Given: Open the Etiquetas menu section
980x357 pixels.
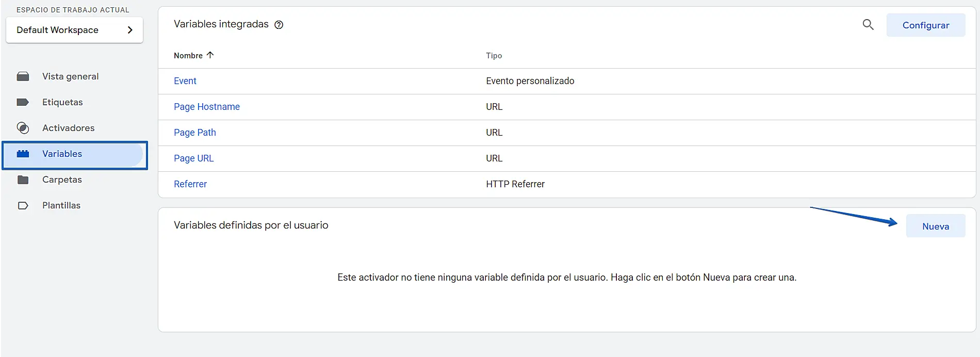Looking at the screenshot, I should point(62,102).
